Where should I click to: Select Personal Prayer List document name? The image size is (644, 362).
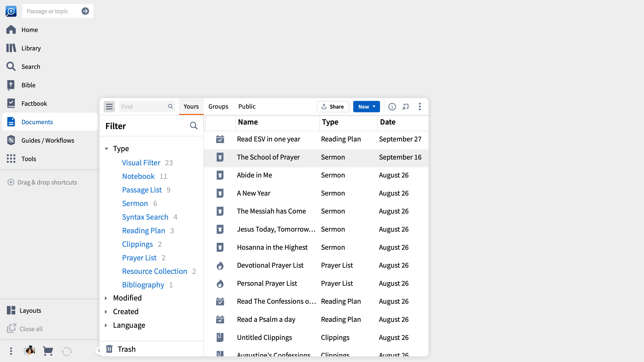tap(267, 283)
